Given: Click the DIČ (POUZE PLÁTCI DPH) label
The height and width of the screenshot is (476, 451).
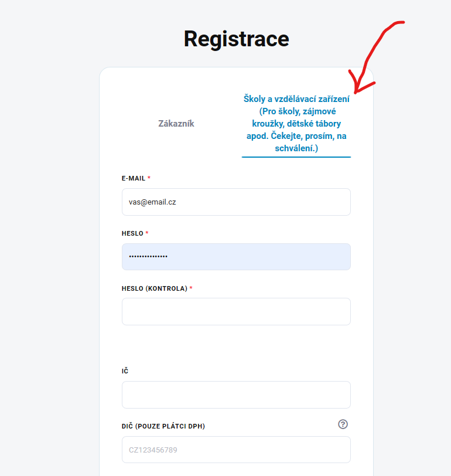Looking at the screenshot, I should point(163,426).
